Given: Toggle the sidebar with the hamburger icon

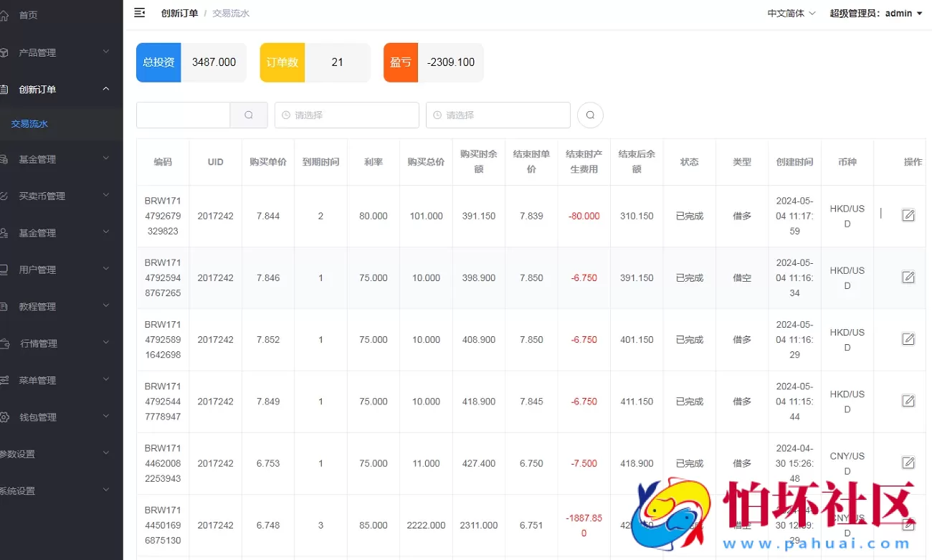Looking at the screenshot, I should click(x=139, y=12).
